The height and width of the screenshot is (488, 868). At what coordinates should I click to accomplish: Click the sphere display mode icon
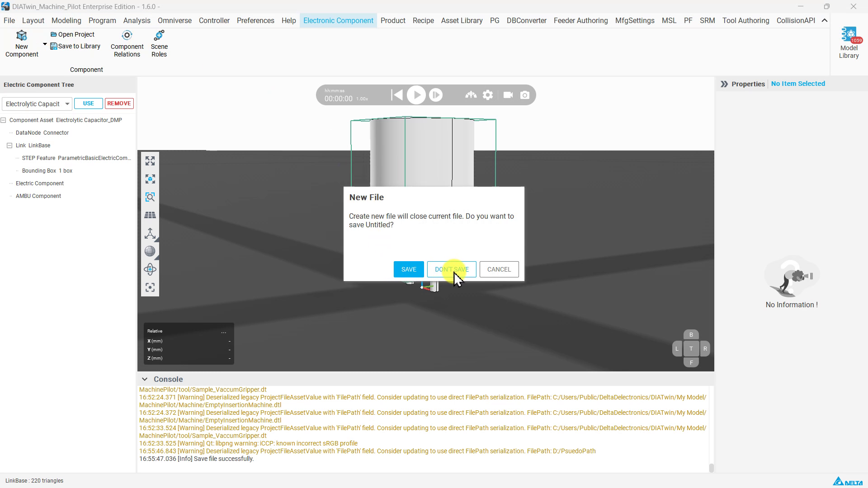(150, 252)
